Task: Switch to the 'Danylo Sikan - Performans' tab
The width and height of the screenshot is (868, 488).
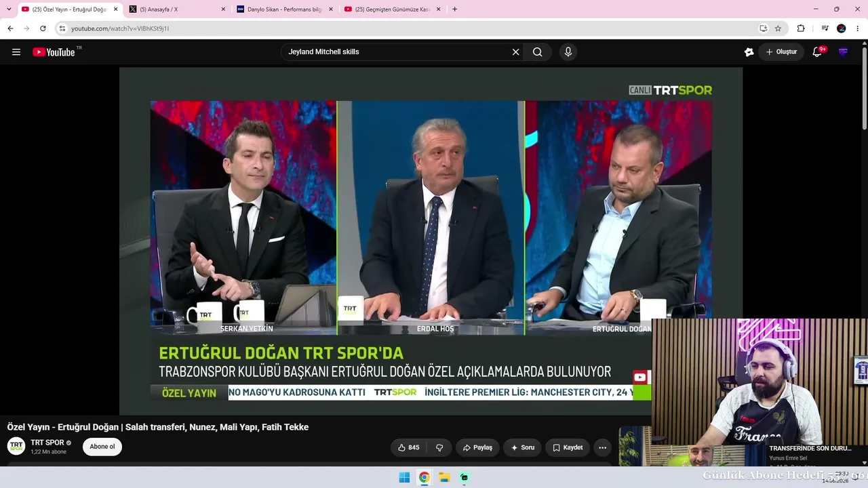Action: point(284,9)
